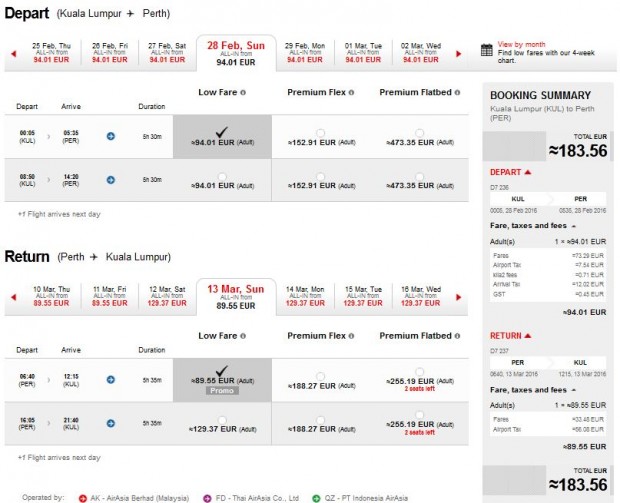Choose 10 Mar, Thu return date
620x503 pixels.
51,296
